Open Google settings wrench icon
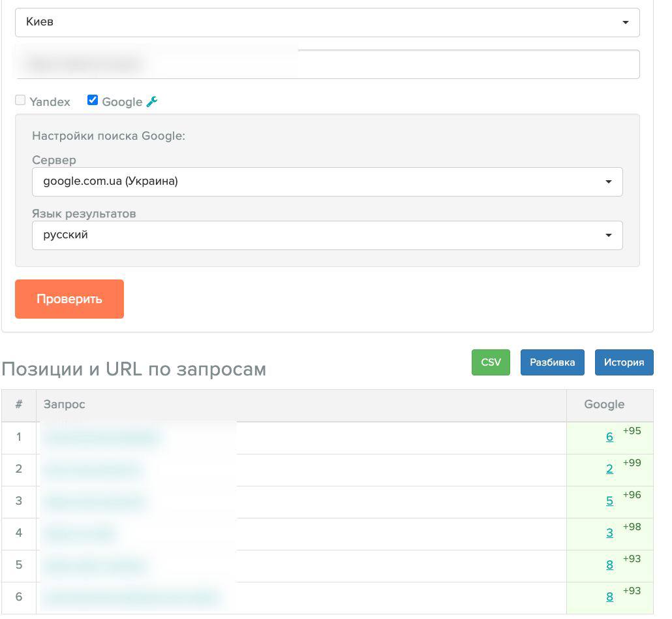This screenshot has width=672, height=619. [152, 101]
